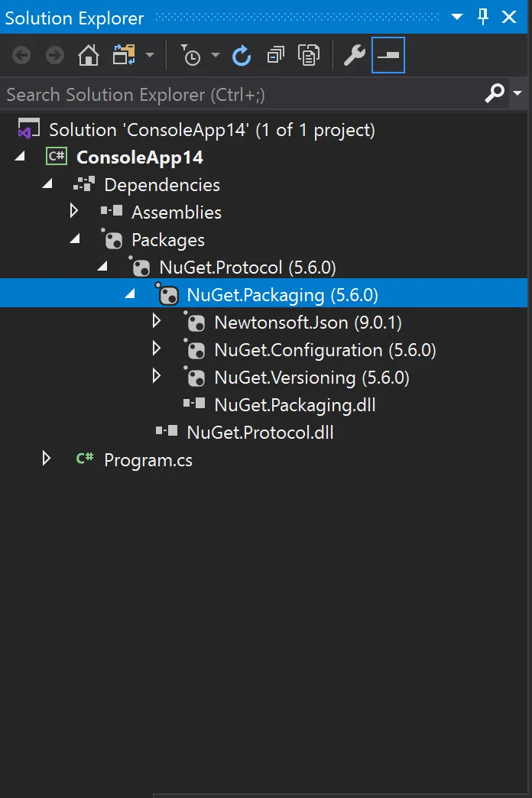The height and width of the screenshot is (798, 532).
Task: Expand the Assemblies node
Action: tap(74, 211)
